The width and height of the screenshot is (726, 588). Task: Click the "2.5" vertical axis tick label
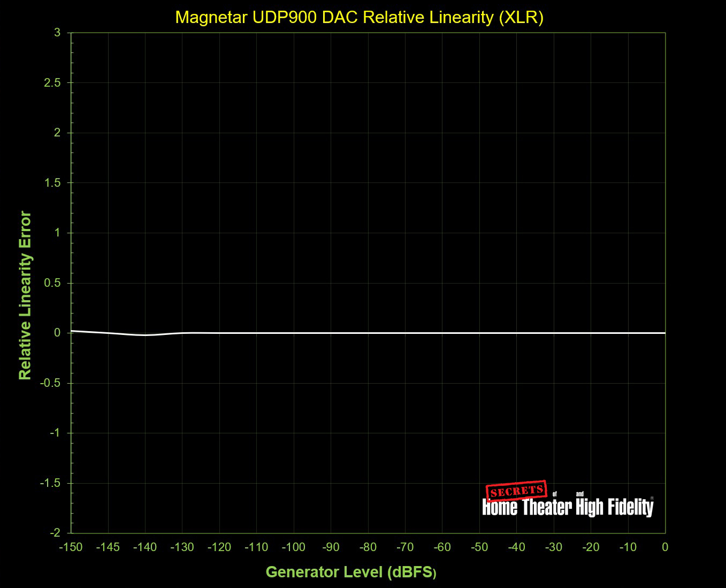[52, 83]
